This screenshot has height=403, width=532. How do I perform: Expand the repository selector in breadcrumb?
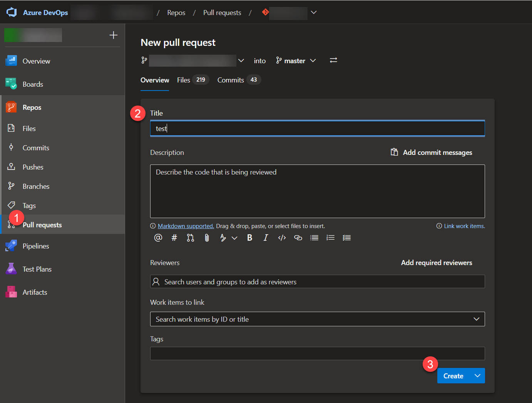[314, 12]
